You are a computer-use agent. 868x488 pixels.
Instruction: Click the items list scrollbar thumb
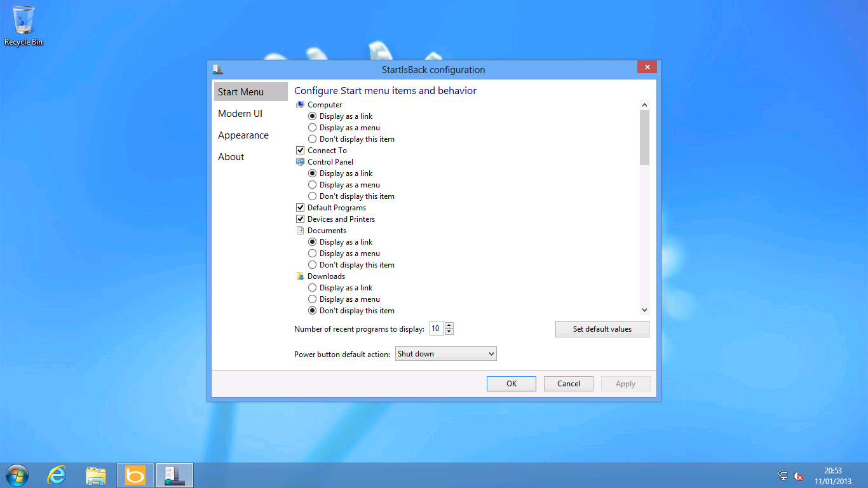644,137
